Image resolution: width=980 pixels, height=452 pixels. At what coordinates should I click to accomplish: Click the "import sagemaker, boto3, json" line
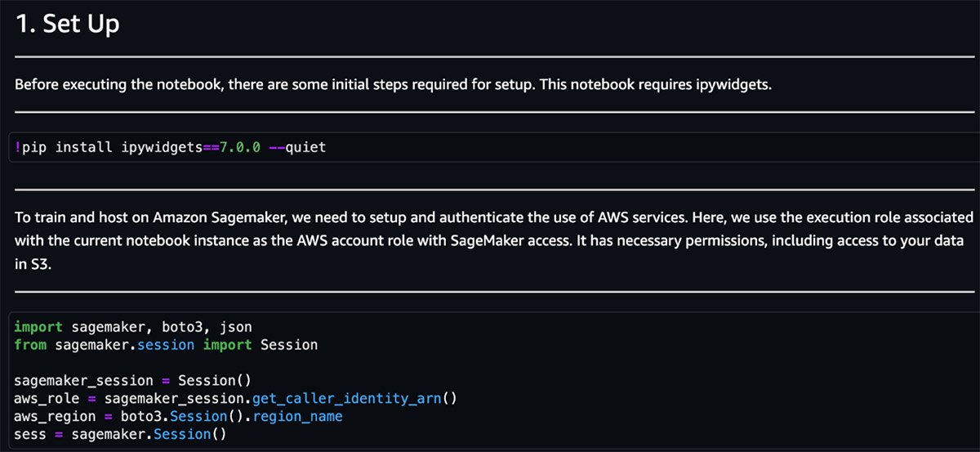[121, 327]
